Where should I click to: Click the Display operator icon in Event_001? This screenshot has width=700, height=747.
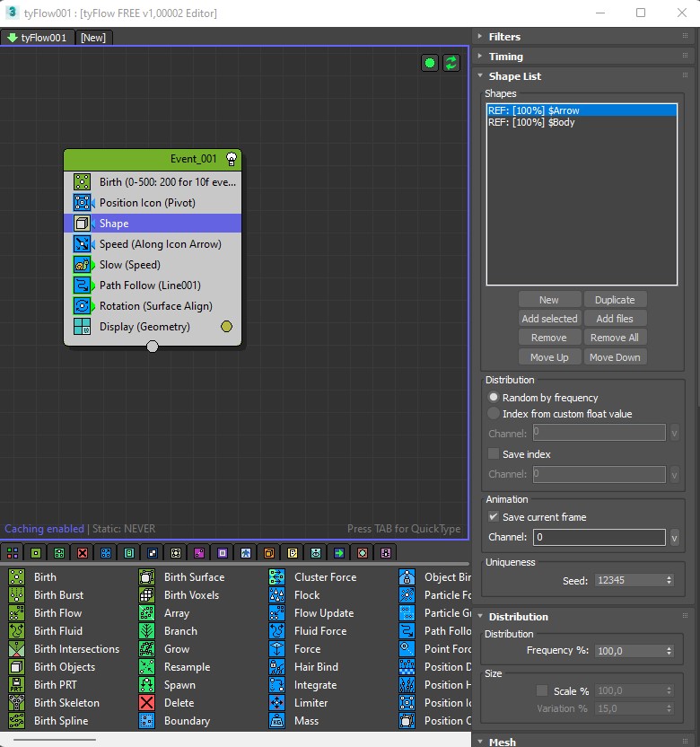pyautogui.click(x=82, y=326)
